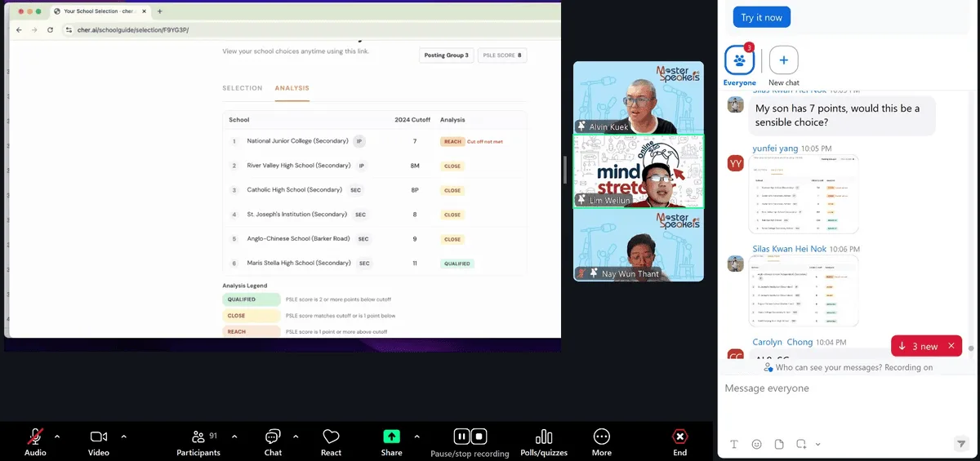
Task: Expand the screenshot options chevron in chat
Action: [817, 444]
